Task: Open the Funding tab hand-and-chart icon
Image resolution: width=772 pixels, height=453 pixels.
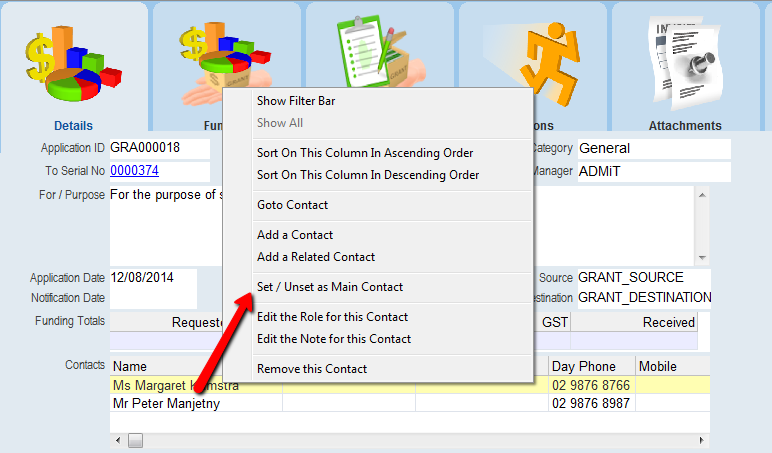Action: (225, 62)
